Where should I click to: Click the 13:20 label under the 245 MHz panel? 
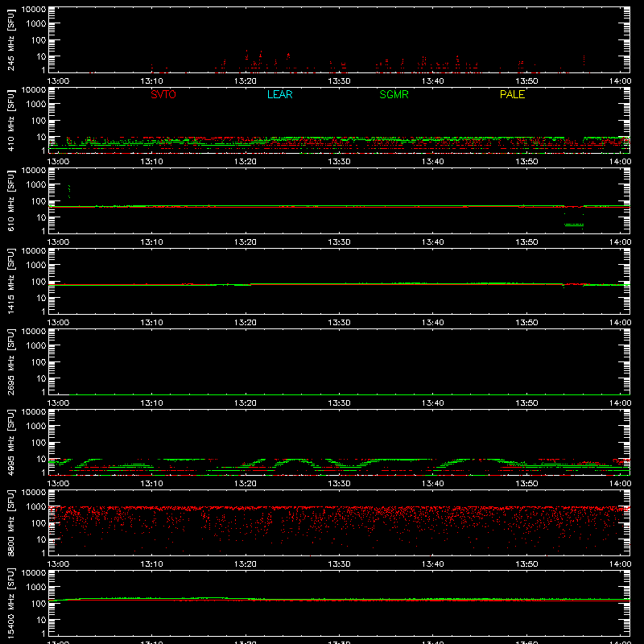tap(246, 81)
